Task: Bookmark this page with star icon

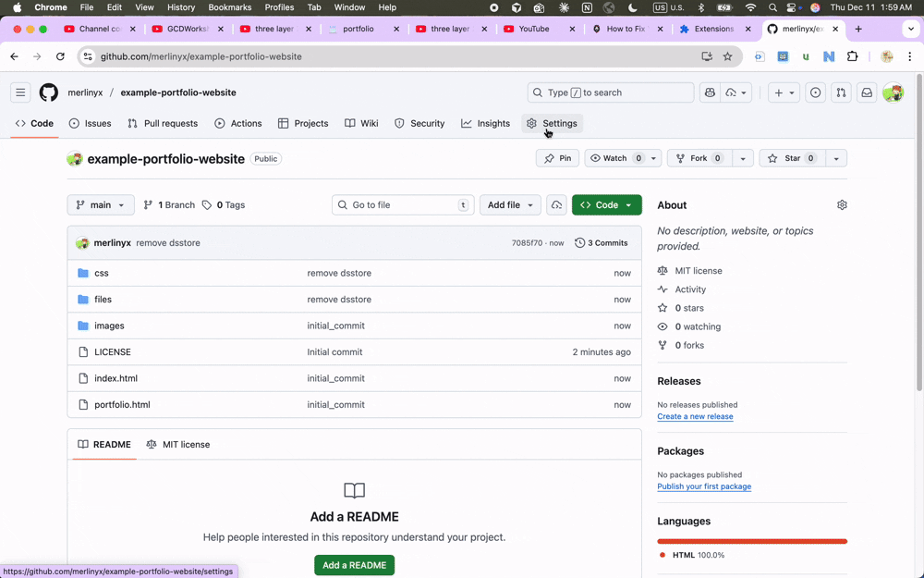Action: click(728, 56)
